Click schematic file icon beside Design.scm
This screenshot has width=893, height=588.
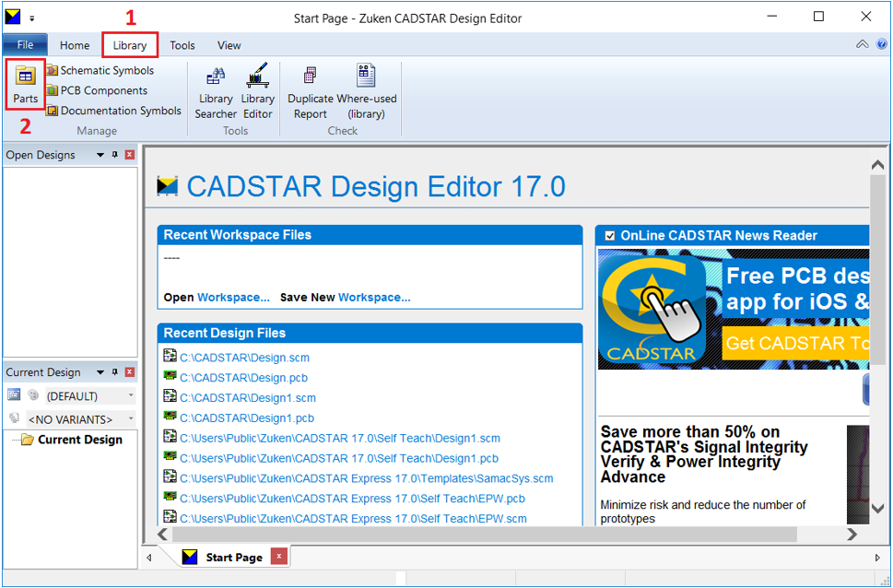(x=170, y=356)
